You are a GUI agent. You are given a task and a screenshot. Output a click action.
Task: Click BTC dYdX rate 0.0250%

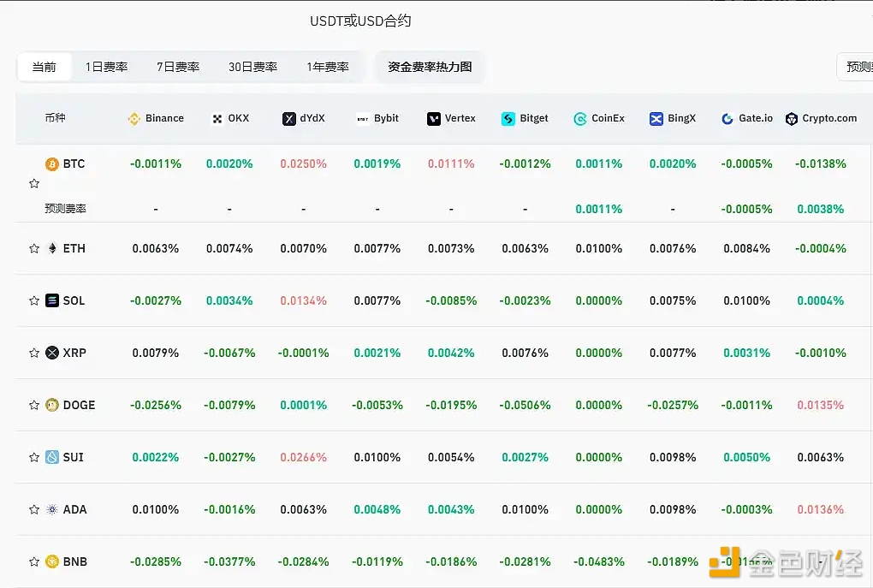coord(304,163)
